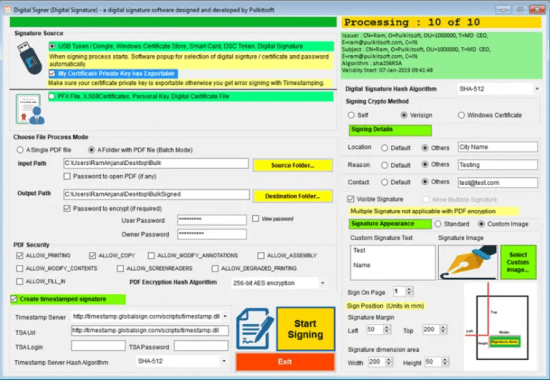Click the City Name location field
This screenshot has height=380, width=550.
(497, 147)
